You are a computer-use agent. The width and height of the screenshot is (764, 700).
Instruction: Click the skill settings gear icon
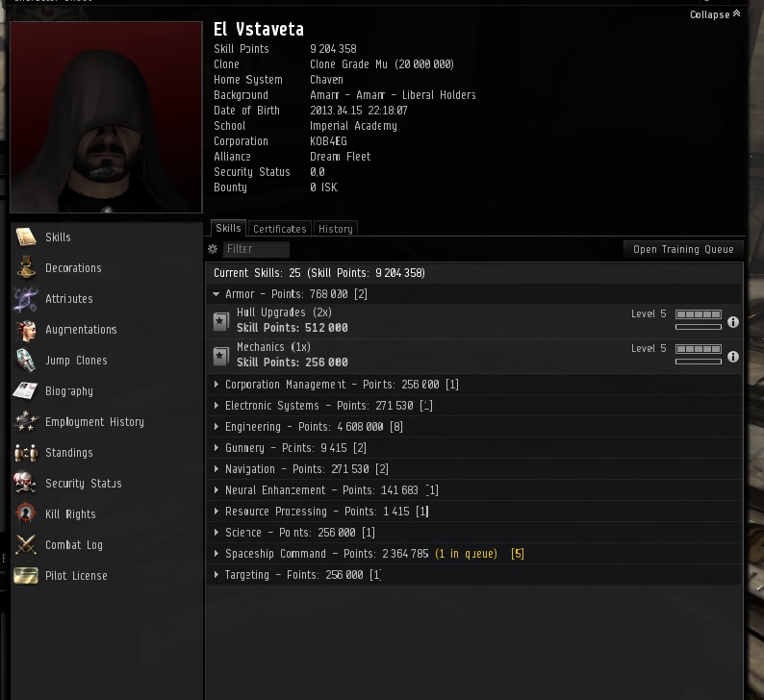[x=213, y=249]
